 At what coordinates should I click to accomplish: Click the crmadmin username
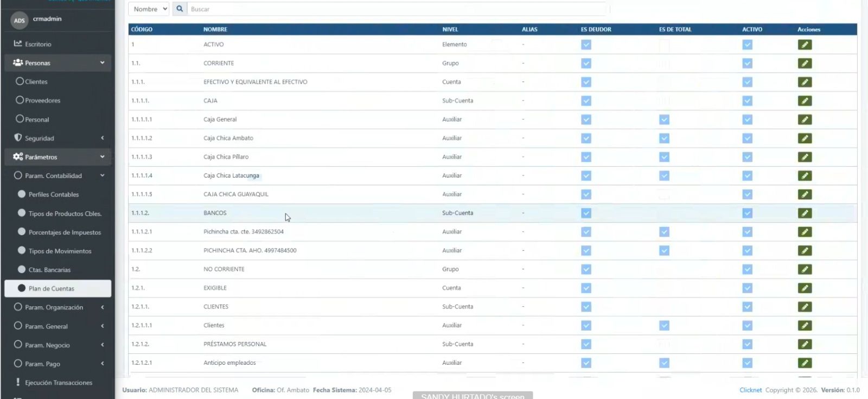[x=47, y=18]
